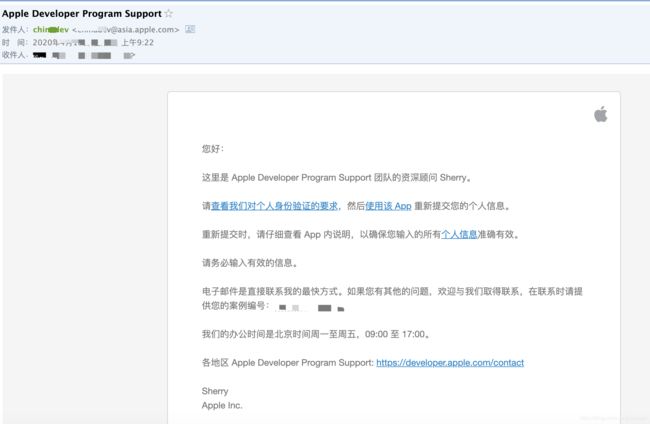Open the developer.apple.com/contact link
This screenshot has width=650, height=424.
450,363
